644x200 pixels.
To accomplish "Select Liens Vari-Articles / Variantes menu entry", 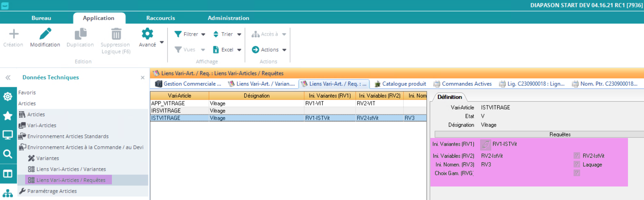I will coord(71,169).
